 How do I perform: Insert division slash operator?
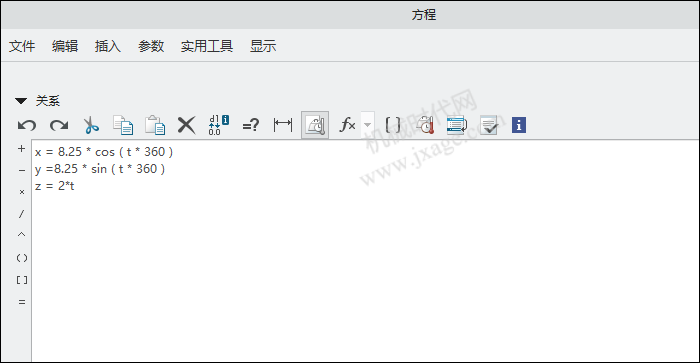[x=21, y=214]
